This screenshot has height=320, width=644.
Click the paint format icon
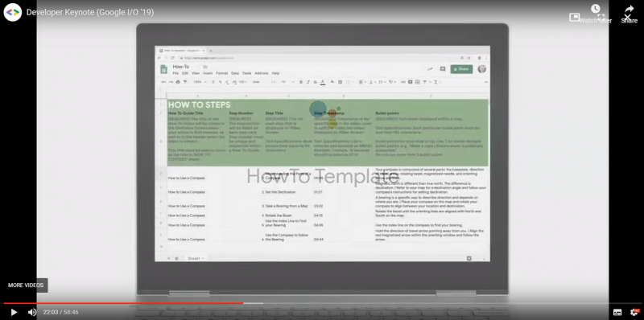[x=185, y=82]
